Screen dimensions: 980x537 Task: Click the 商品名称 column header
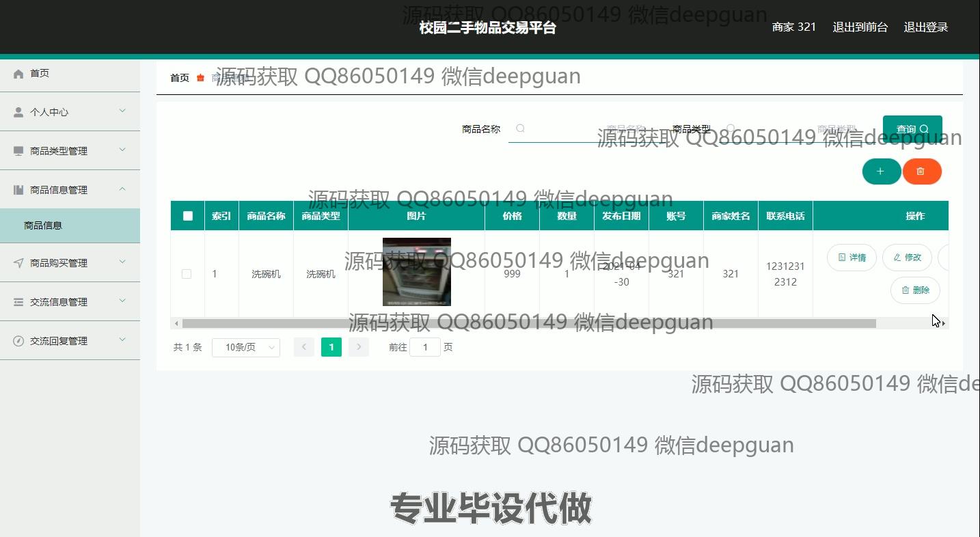pyautogui.click(x=266, y=216)
